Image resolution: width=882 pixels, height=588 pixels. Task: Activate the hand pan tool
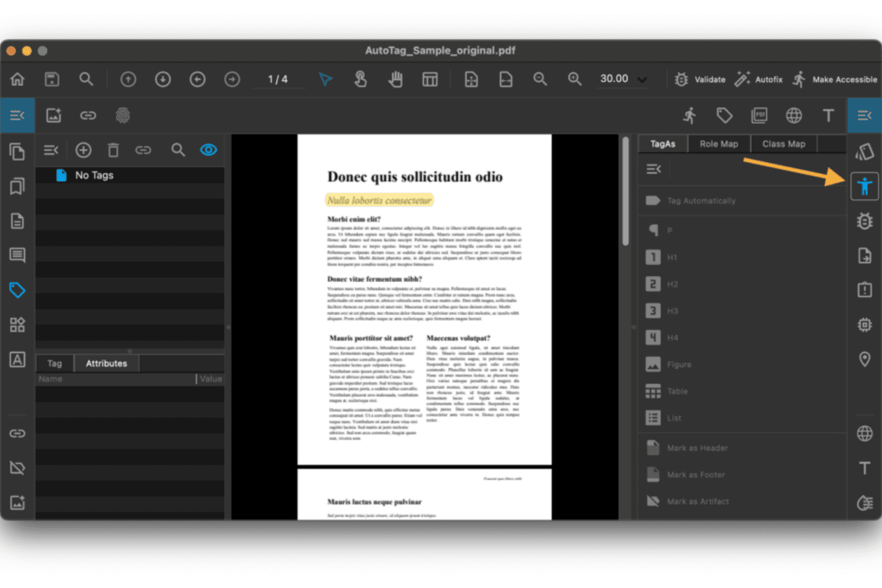click(x=396, y=79)
